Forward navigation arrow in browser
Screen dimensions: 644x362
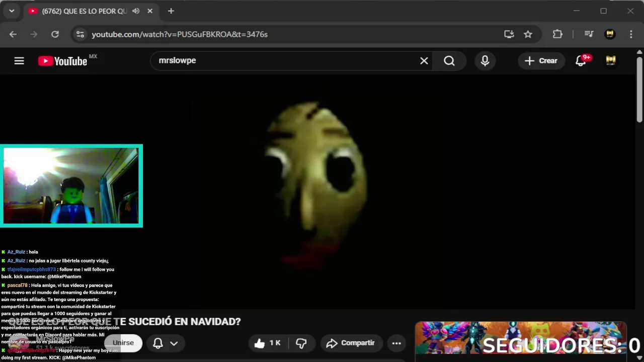tap(34, 34)
